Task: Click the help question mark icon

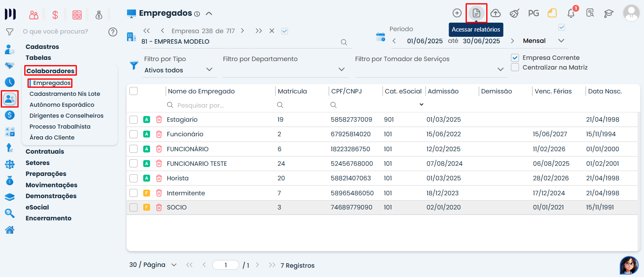Action: [x=113, y=32]
